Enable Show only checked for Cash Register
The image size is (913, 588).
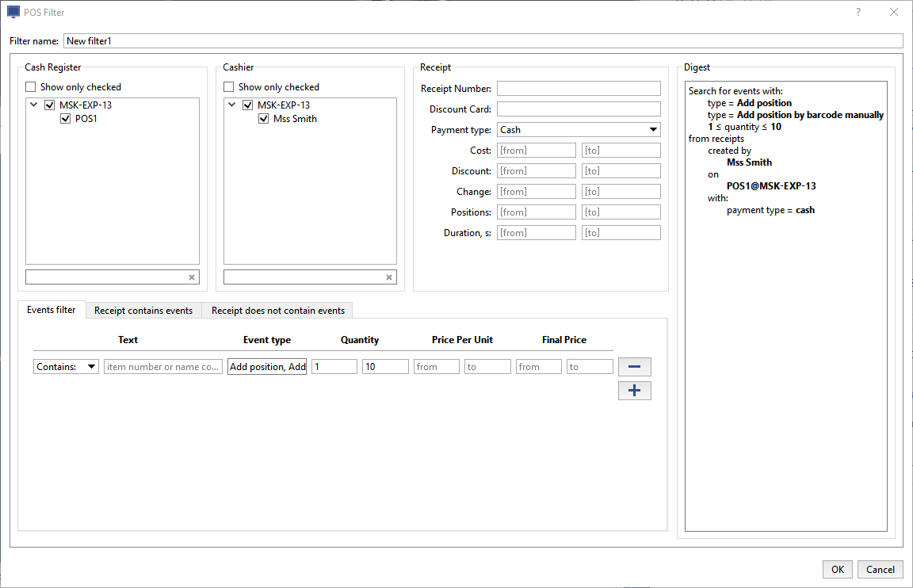coord(31,87)
